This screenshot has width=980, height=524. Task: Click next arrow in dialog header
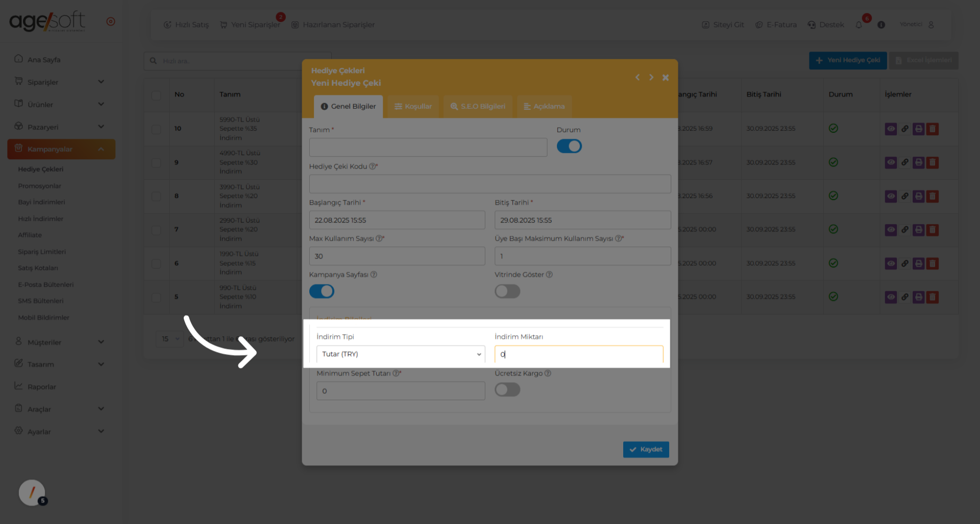(651, 78)
